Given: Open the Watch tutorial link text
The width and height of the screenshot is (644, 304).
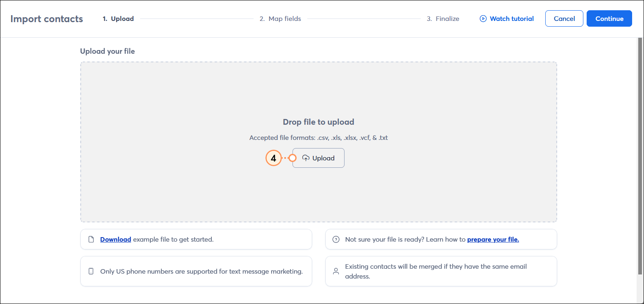Looking at the screenshot, I should [512, 18].
